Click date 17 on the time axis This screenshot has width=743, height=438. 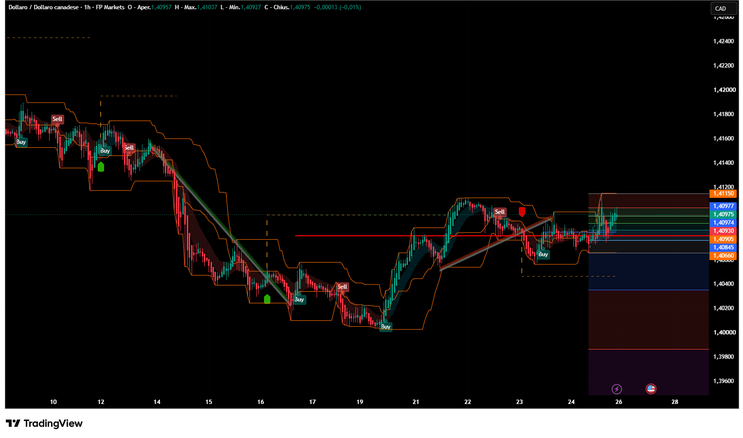[312, 402]
